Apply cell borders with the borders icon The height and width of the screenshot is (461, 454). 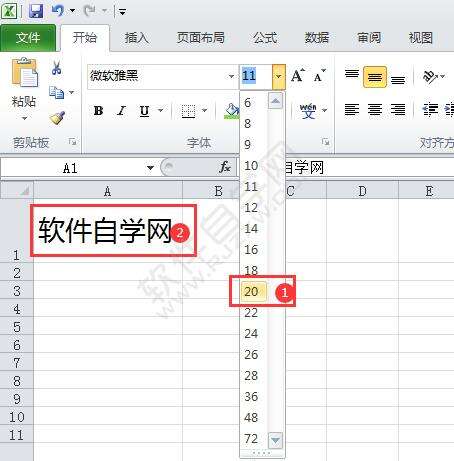coord(188,111)
